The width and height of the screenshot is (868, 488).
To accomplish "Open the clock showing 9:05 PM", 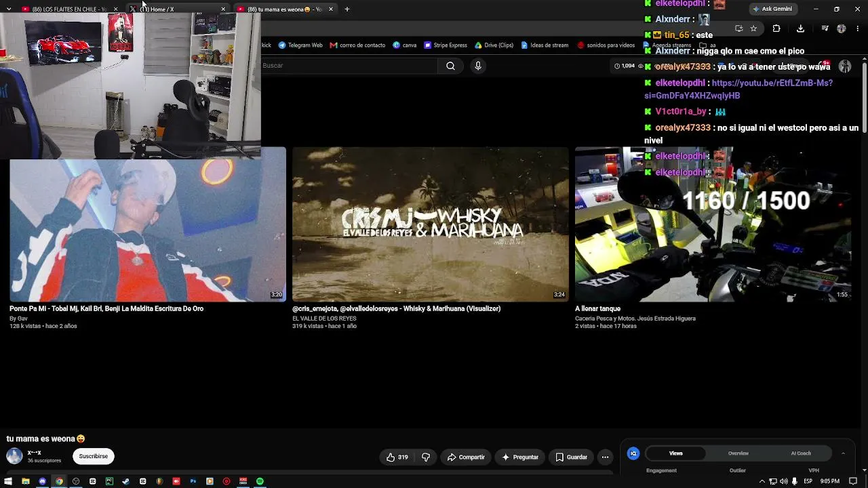I will pyautogui.click(x=830, y=481).
